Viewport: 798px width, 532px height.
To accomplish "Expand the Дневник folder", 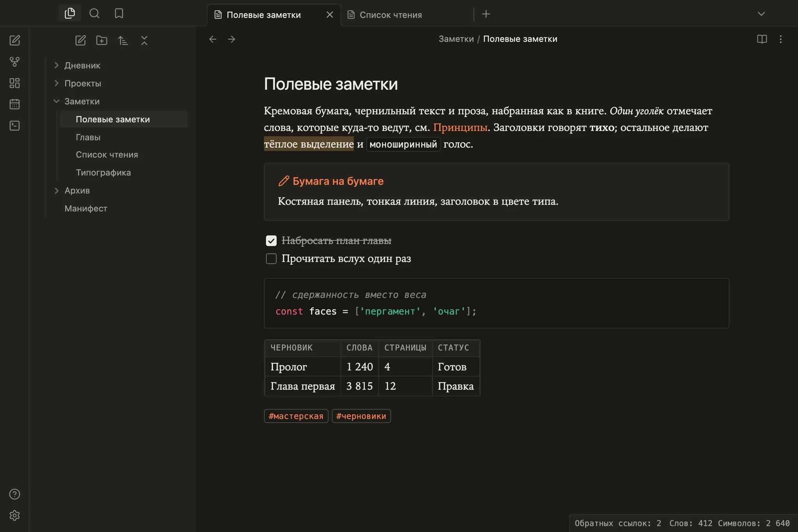I will tap(56, 65).
